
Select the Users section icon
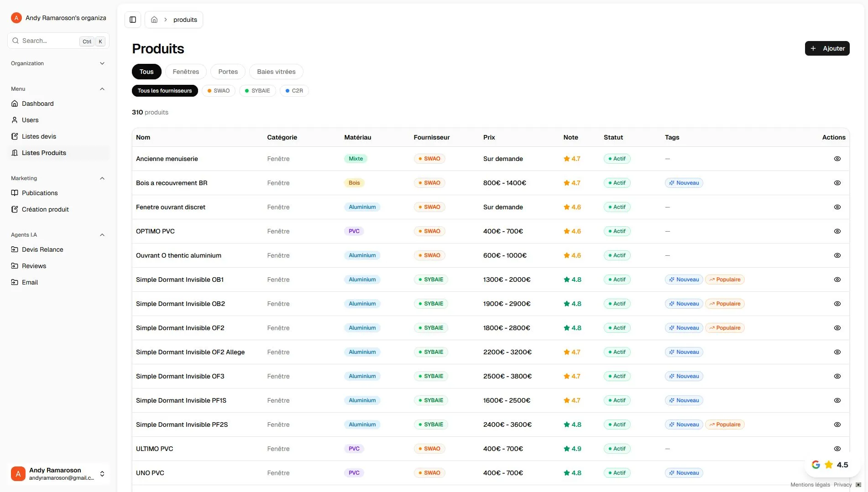click(15, 120)
